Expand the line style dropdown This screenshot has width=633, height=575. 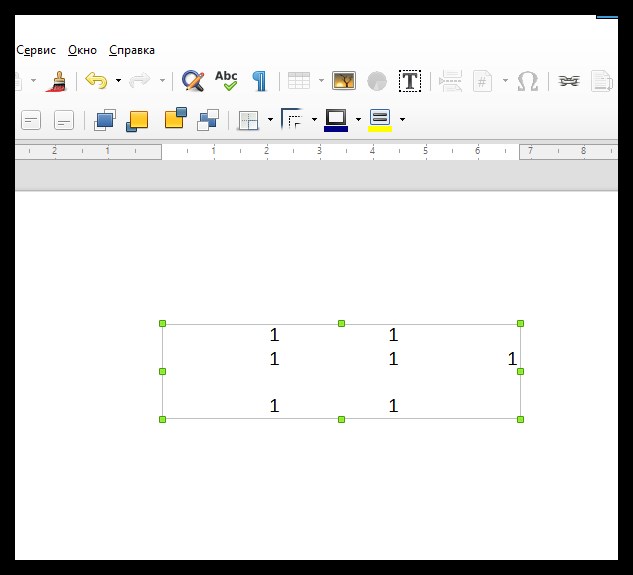tap(314, 119)
